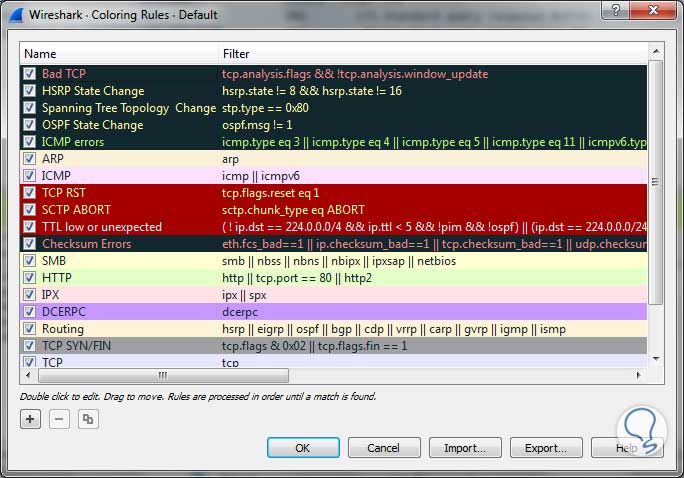The width and height of the screenshot is (684, 478).
Task: Click the 'dcerpc' filter cell
Action: 240,312
